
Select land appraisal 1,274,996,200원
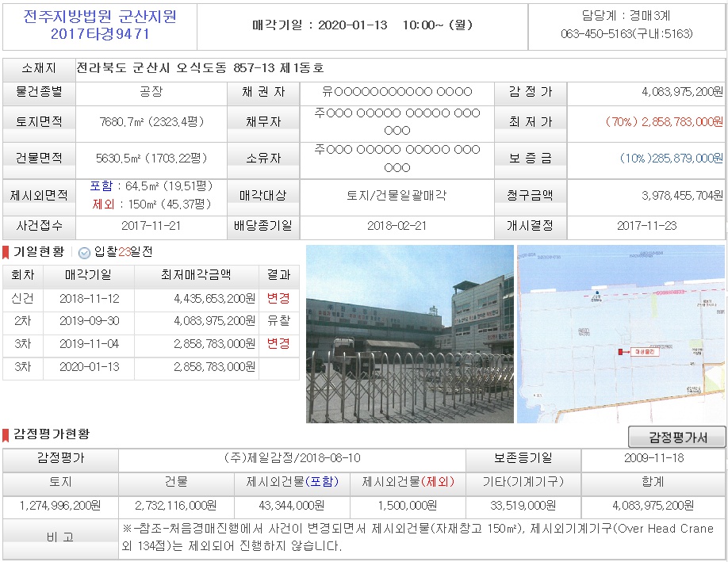60,506
